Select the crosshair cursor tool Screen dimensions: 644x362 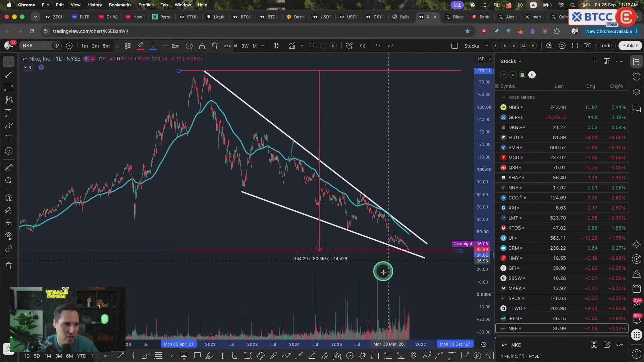[x=9, y=61]
